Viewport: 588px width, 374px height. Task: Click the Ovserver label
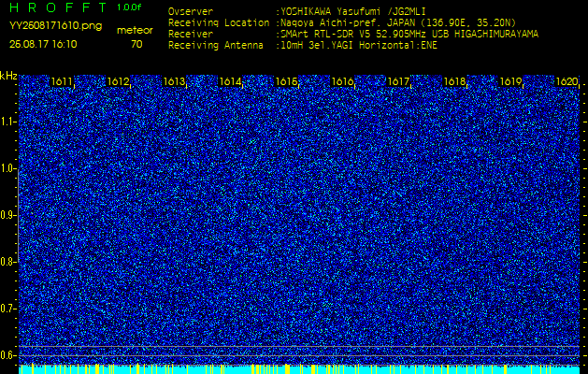pyautogui.click(x=191, y=11)
